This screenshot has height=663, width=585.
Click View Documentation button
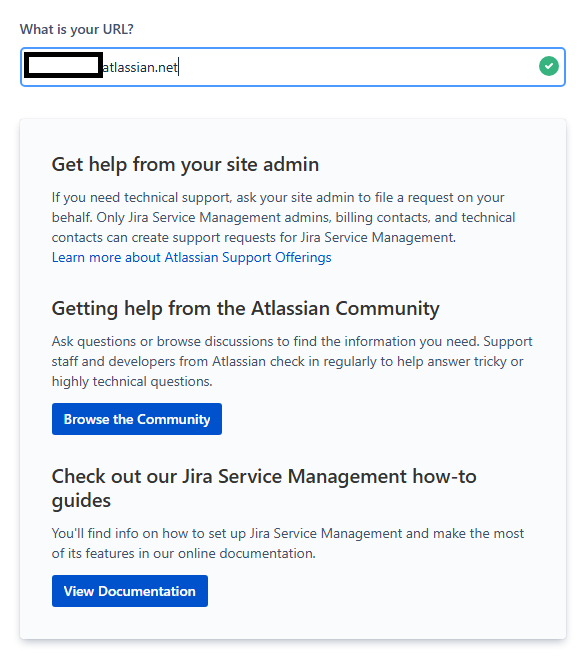pos(130,591)
